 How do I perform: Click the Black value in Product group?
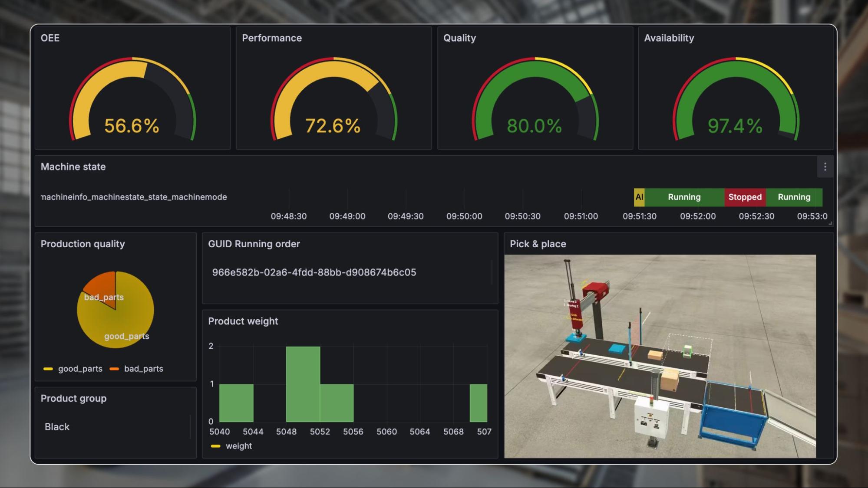tap(56, 427)
